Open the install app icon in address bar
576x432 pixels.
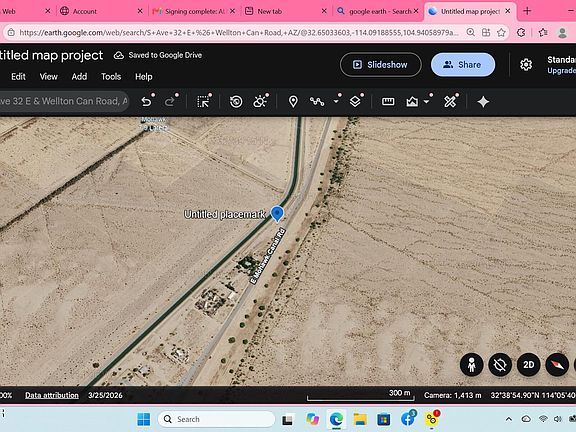(486, 33)
